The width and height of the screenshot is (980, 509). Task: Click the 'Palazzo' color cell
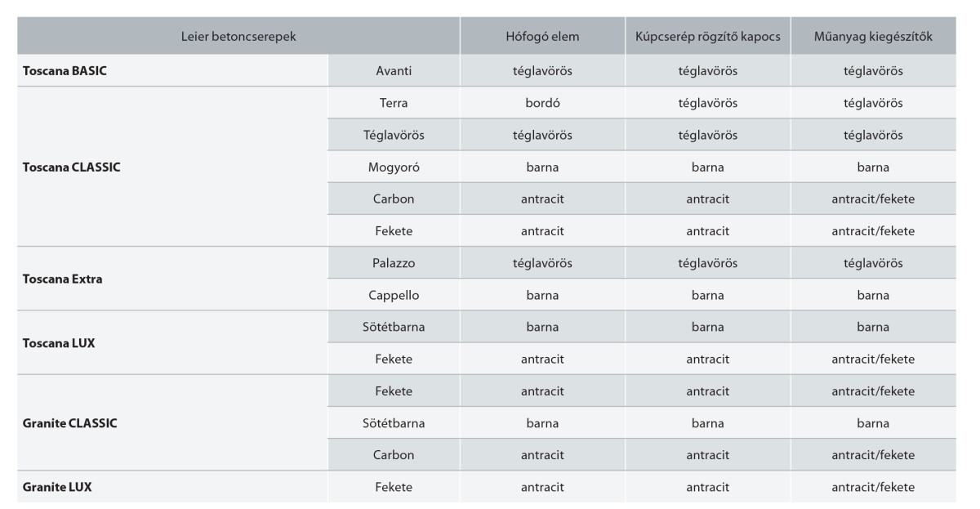coord(394,263)
